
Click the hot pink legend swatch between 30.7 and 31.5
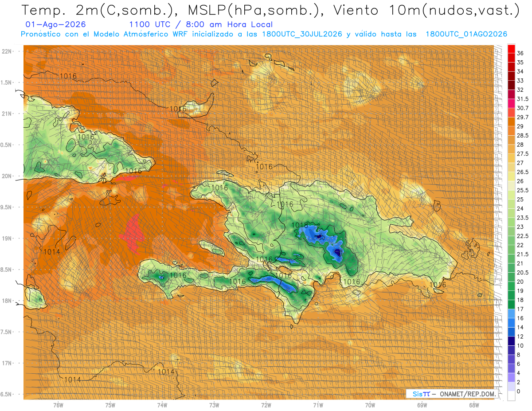(x=511, y=104)
